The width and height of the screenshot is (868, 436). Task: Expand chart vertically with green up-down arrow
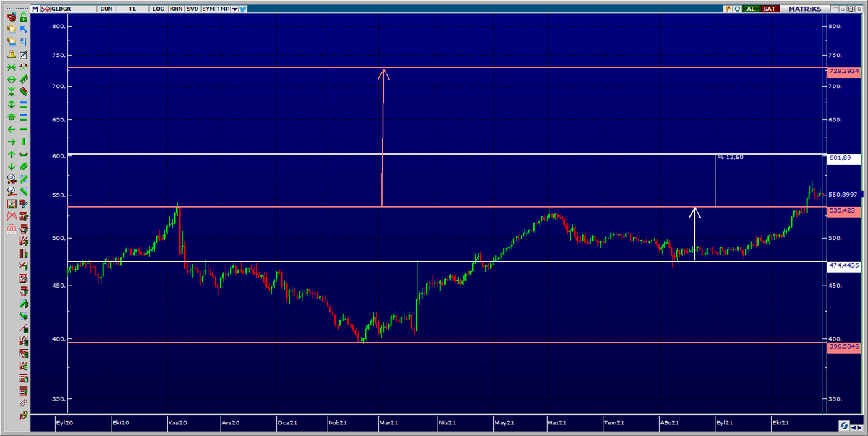coord(12,105)
